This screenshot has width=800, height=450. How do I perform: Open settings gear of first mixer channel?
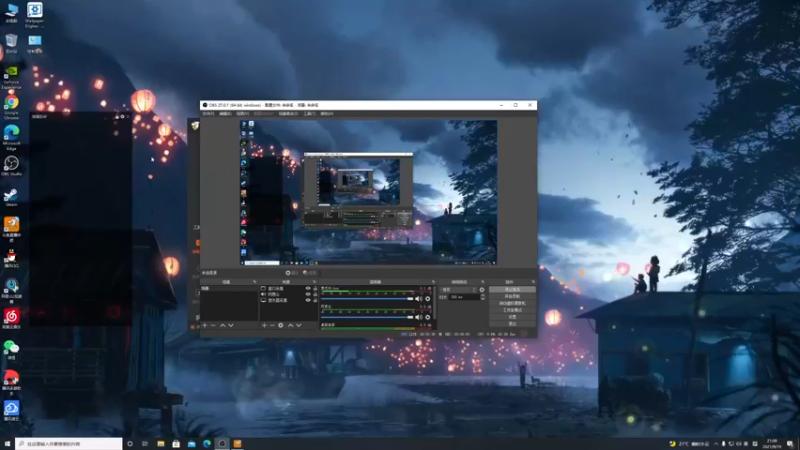[428, 299]
